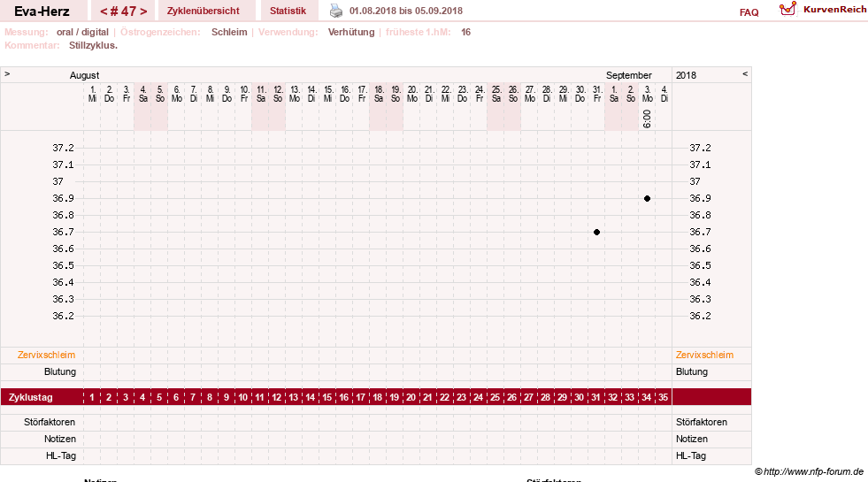This screenshot has height=482, width=868.
Task: Open the Statistik tab
Action: (288, 11)
